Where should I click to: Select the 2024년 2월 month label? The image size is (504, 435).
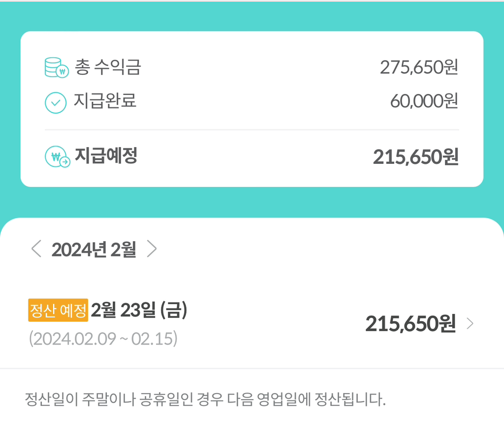point(94,249)
